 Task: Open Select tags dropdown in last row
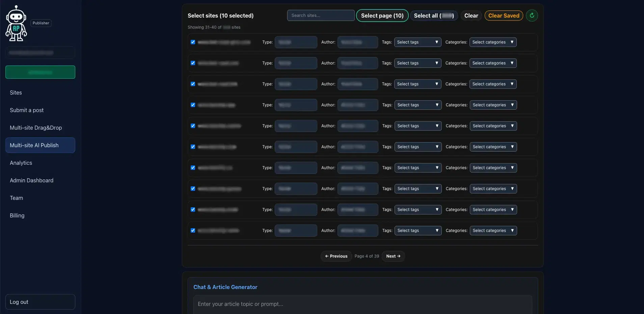(418, 231)
